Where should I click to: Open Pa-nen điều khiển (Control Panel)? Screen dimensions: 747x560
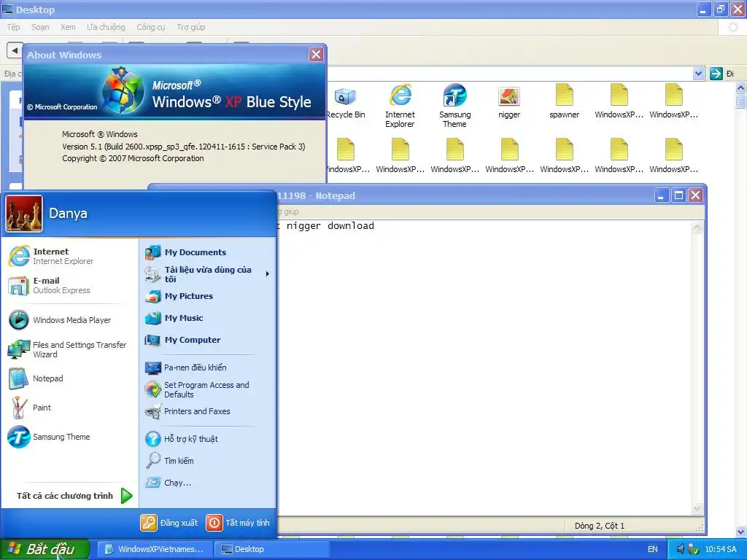pos(186,367)
